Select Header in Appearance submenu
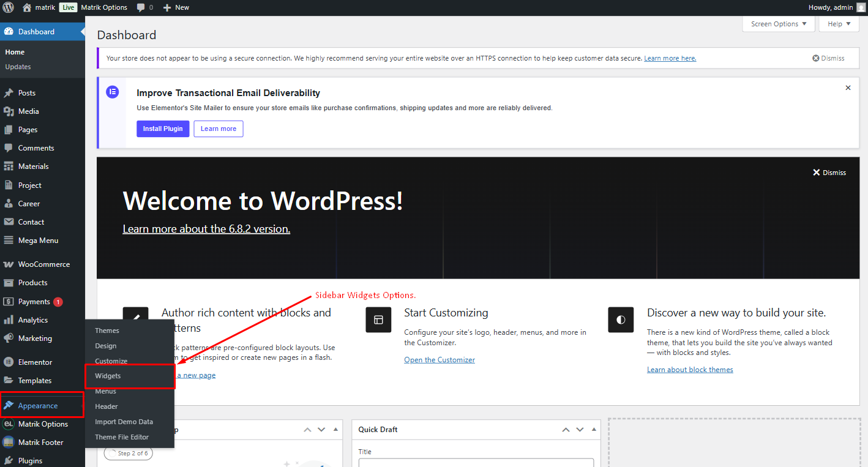 point(107,406)
